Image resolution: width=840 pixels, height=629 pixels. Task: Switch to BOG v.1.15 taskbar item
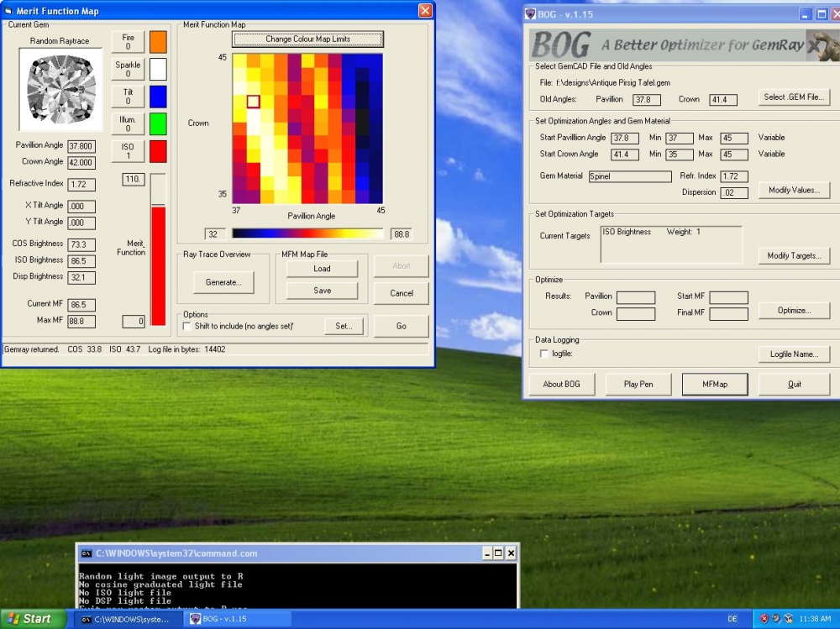tap(239, 620)
